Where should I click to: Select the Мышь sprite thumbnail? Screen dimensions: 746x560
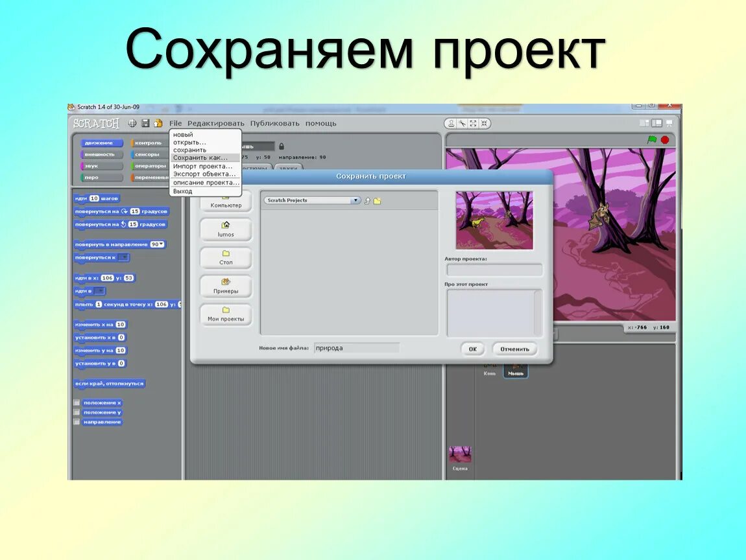point(516,370)
